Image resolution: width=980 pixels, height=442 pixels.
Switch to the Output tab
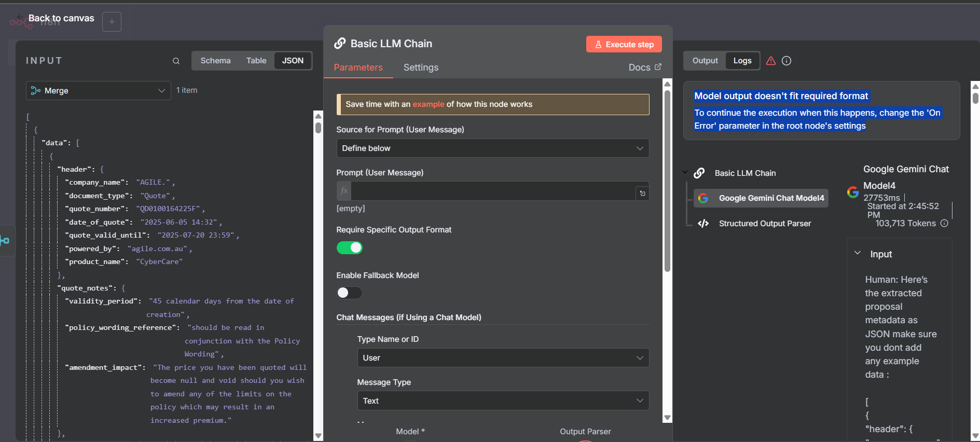(x=705, y=61)
